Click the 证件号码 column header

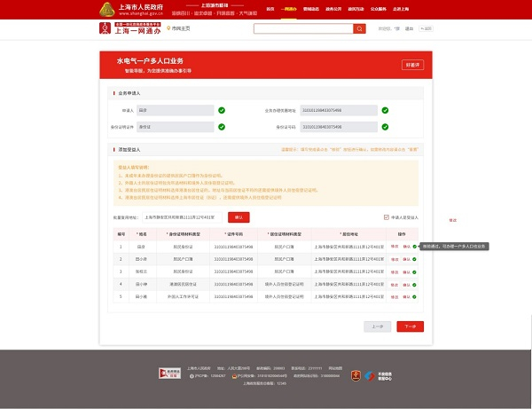[233, 234]
